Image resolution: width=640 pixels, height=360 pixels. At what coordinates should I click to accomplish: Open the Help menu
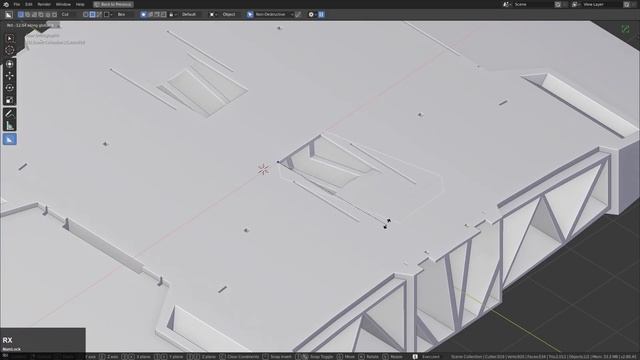pyautogui.click(x=80, y=4)
